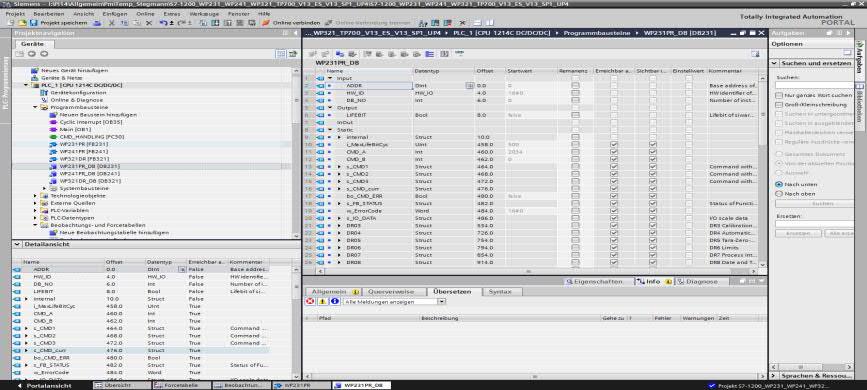Select WP321DR_DB [DB321] data block

[89, 181]
